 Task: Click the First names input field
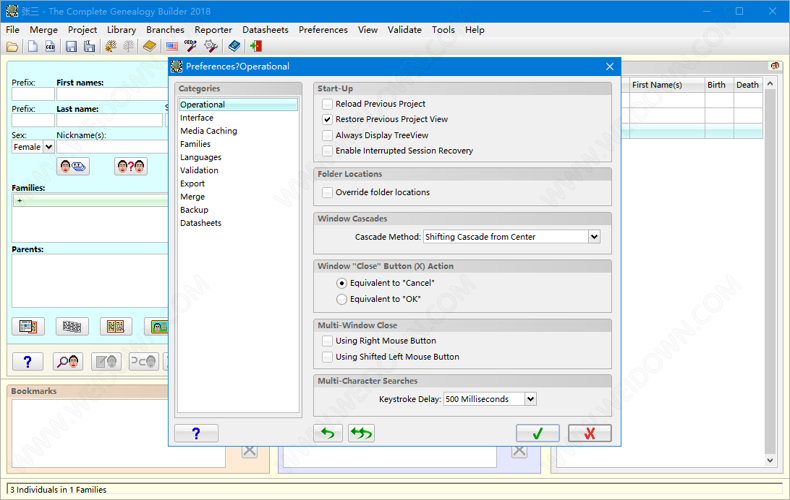pyautogui.click(x=112, y=94)
